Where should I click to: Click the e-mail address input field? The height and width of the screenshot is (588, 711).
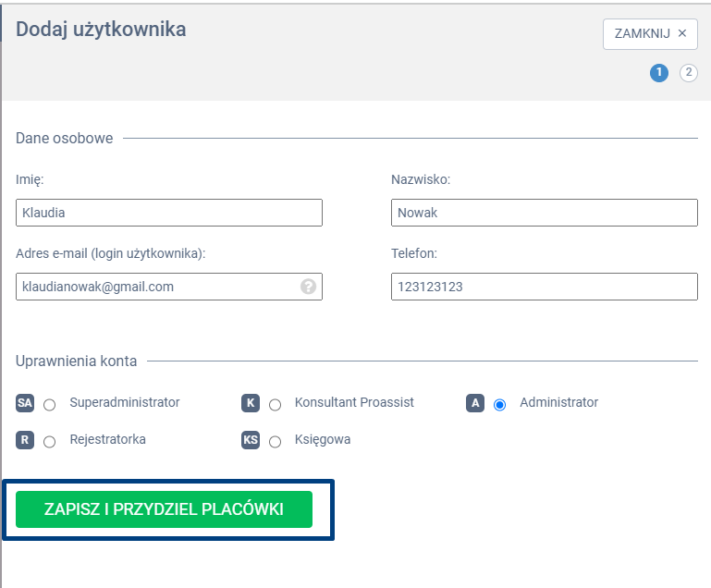click(x=157, y=287)
